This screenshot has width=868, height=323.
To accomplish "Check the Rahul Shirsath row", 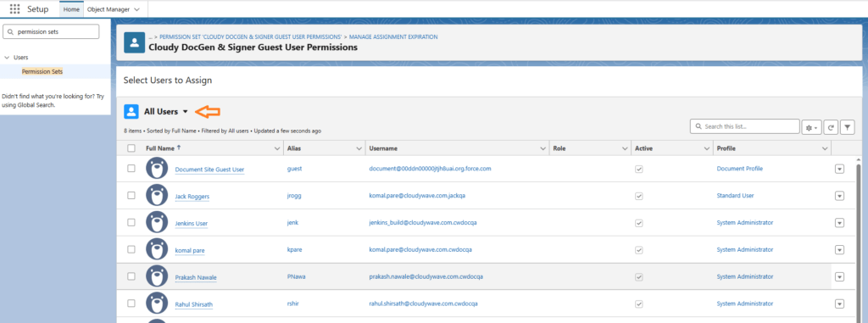I will (131, 303).
